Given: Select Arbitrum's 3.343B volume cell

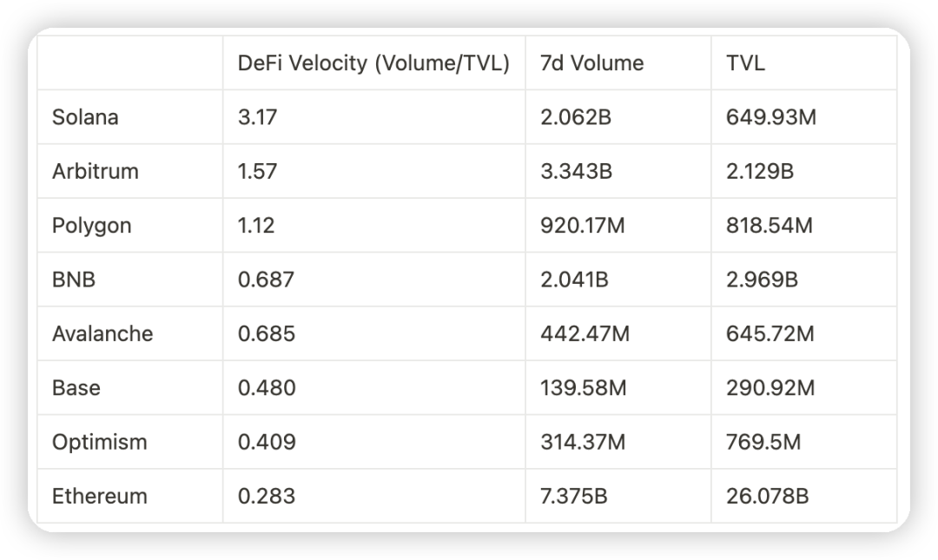Looking at the screenshot, I should click(576, 171).
